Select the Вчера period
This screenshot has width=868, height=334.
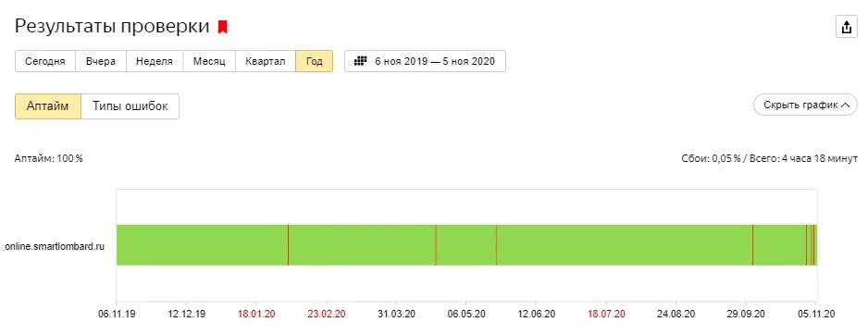pos(101,61)
